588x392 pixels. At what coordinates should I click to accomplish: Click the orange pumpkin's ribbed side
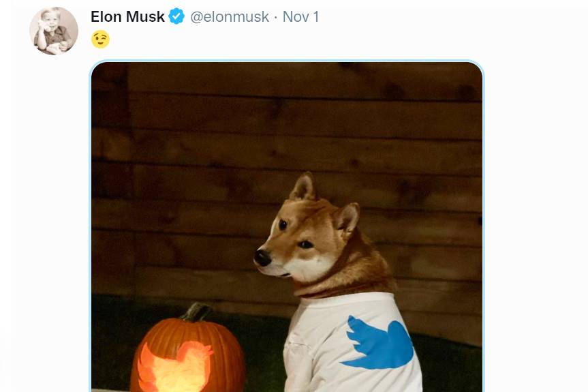click(x=227, y=360)
